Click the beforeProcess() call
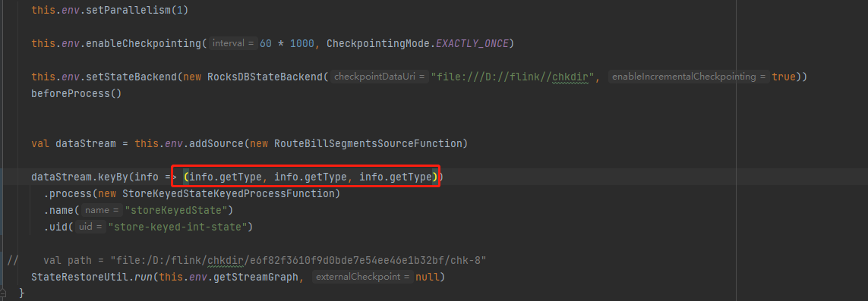868x301 pixels. [76, 92]
